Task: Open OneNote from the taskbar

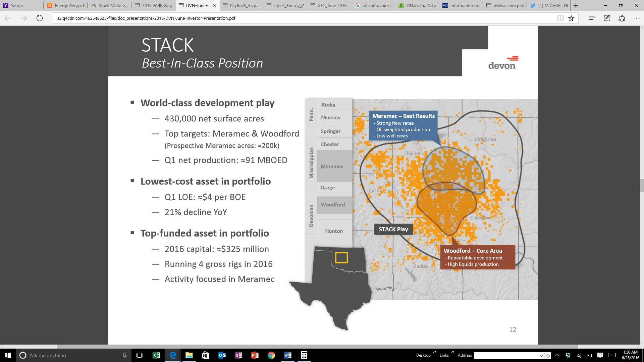Action: pos(238,355)
